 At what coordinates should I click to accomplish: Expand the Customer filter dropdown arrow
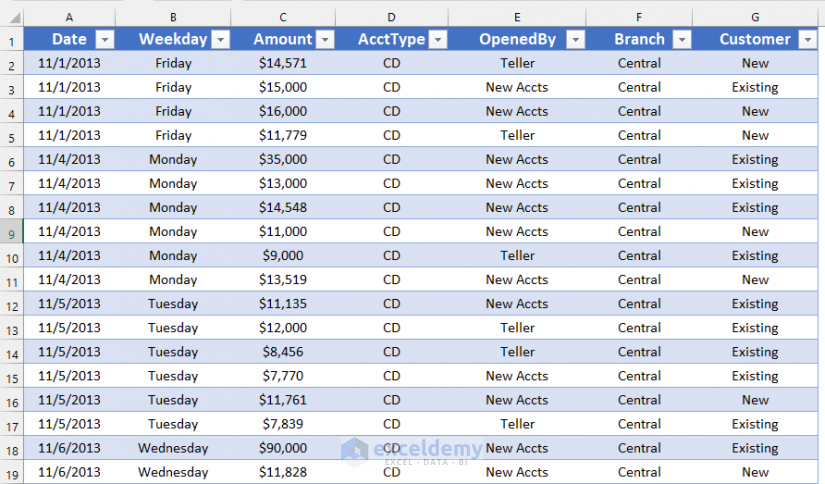[x=807, y=39]
